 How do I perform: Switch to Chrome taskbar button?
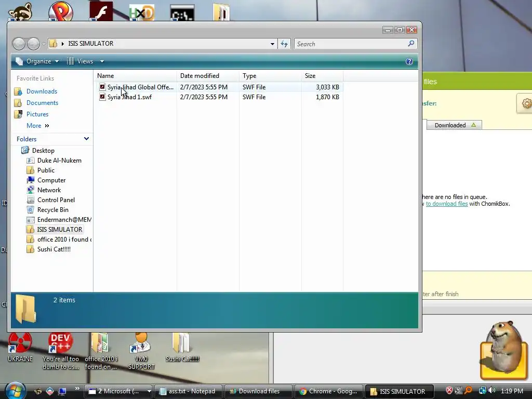328,391
